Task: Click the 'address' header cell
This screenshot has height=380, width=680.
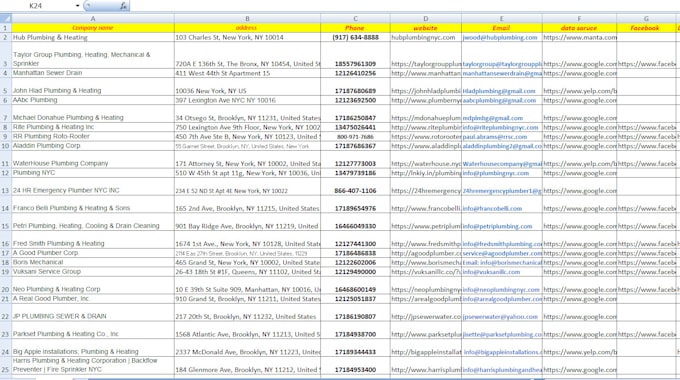Action: pos(247,28)
